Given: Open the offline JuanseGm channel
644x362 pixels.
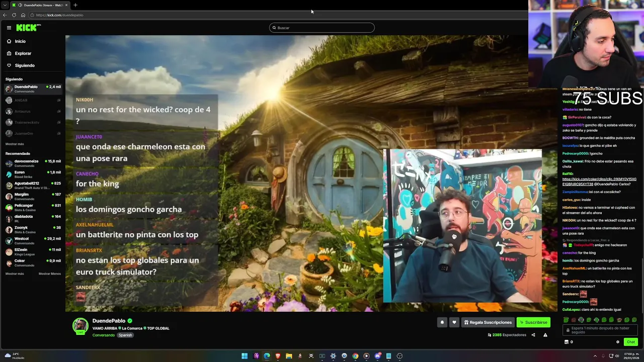Looking at the screenshot, I should tap(33, 133).
